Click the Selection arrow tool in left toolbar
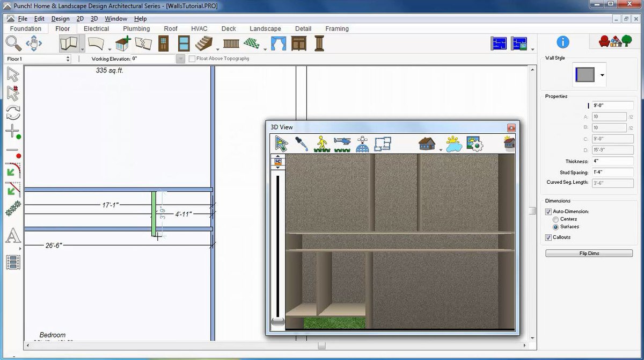The width and height of the screenshot is (644, 360). [x=13, y=75]
